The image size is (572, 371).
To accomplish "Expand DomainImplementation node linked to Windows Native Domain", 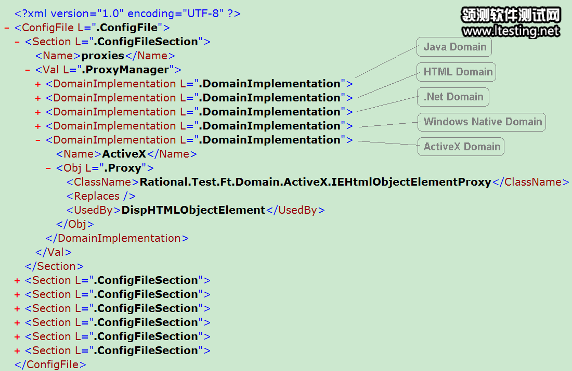I will [38, 126].
